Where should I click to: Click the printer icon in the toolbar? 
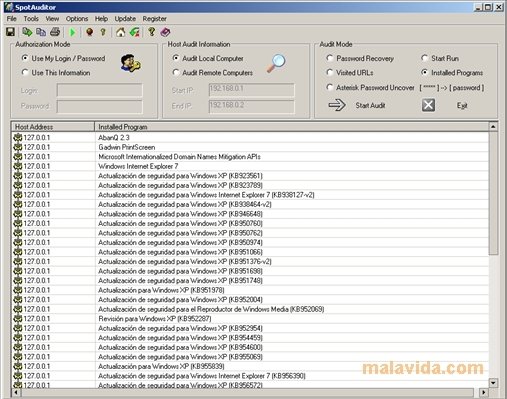click(55, 32)
